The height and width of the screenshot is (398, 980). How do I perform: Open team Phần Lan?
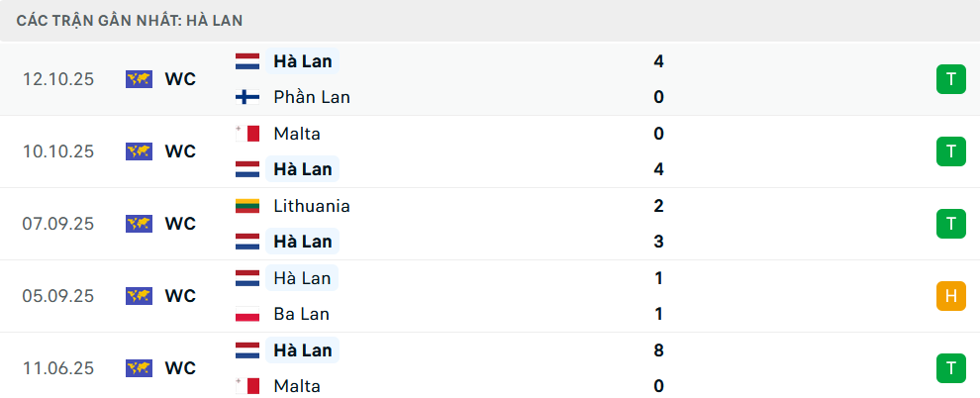pos(312,97)
